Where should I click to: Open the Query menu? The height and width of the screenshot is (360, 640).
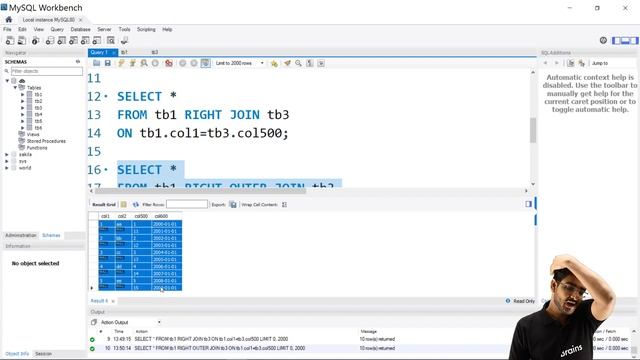(57, 29)
